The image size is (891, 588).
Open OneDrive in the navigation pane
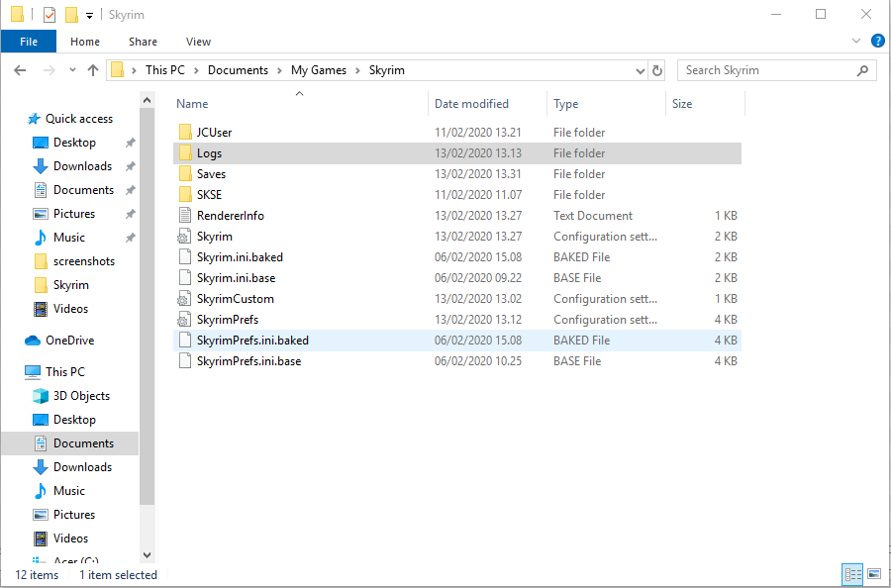(x=70, y=341)
